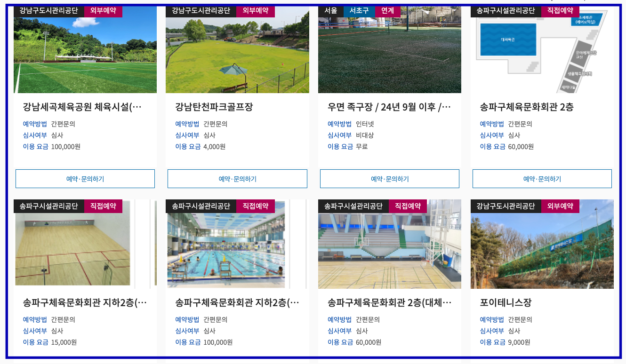This screenshot has height=364, width=626.
Task: Click 송파구시설관리공단 label on floor plan card
Action: [x=506, y=10]
